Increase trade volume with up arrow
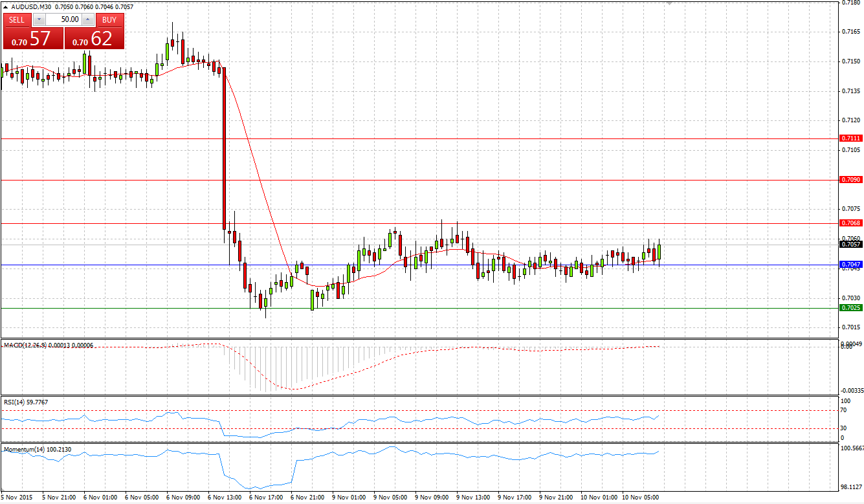This screenshot has width=864, height=504. (88, 19)
